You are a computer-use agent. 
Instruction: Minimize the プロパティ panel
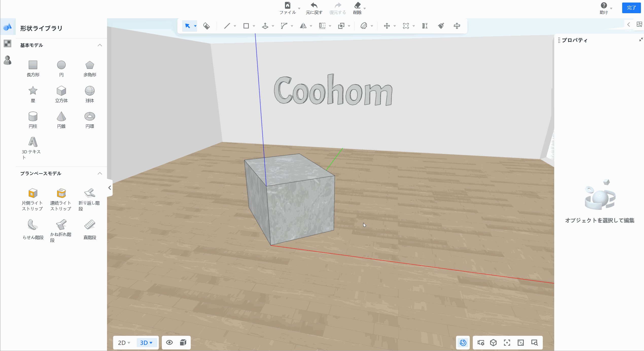[641, 40]
